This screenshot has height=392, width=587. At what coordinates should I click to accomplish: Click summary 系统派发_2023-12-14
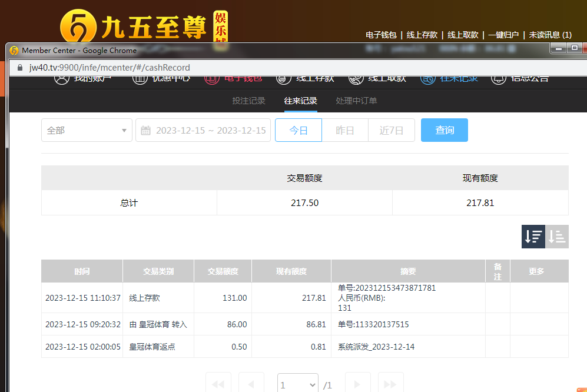coord(376,347)
